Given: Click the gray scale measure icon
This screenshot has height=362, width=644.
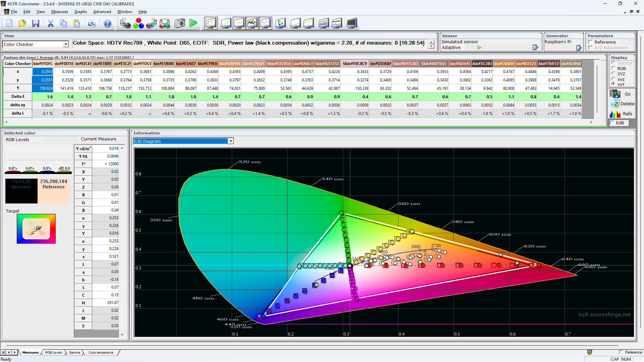Looking at the screenshot, I should point(125,23).
